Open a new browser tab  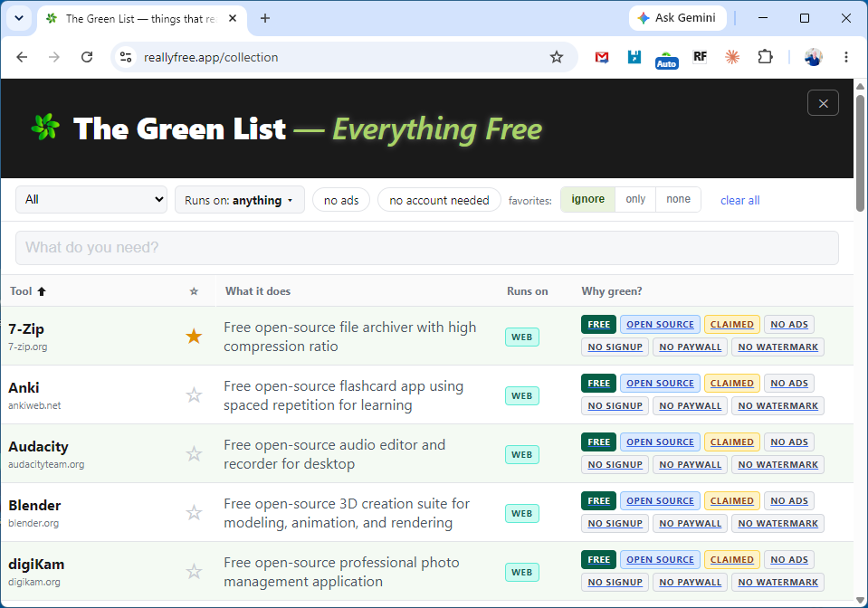click(265, 18)
